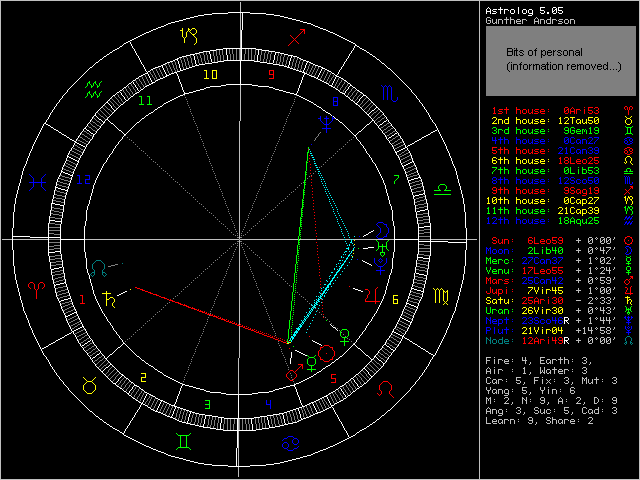Select the blue Pluto glyph inside the chart wheel
The width and height of the screenshot is (640, 480).
(x=380, y=264)
